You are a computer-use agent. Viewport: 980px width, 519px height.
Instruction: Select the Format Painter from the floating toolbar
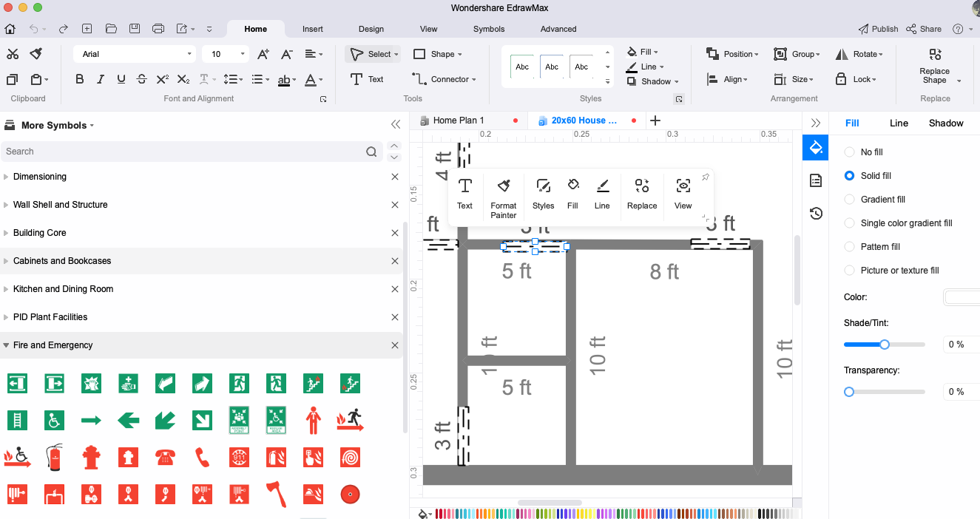click(x=503, y=194)
